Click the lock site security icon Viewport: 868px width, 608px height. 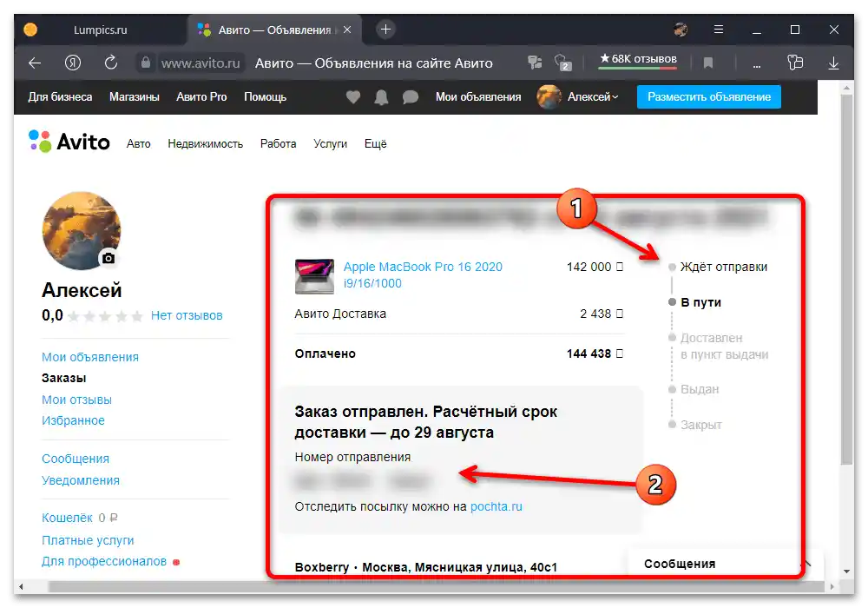(x=145, y=63)
